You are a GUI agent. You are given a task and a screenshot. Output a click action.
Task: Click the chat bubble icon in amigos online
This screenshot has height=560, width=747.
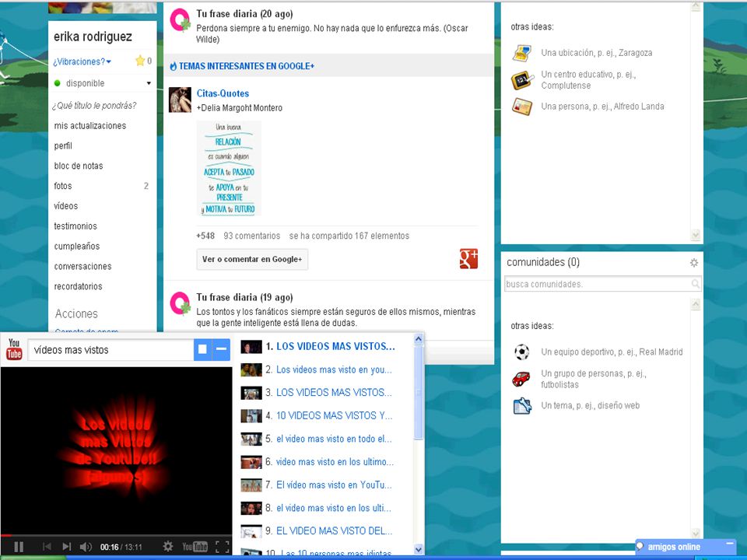[x=640, y=546]
